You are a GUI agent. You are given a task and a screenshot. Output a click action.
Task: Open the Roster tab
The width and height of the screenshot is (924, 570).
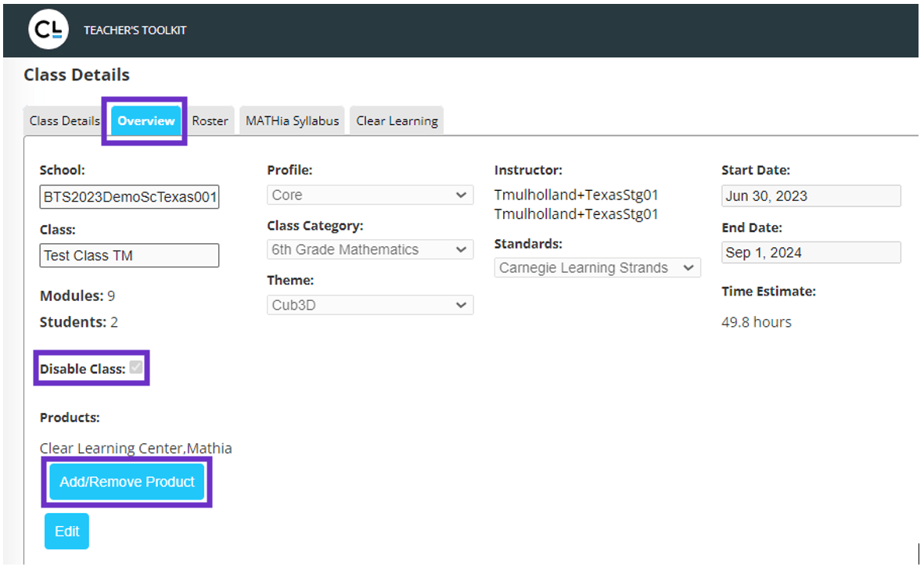click(210, 120)
